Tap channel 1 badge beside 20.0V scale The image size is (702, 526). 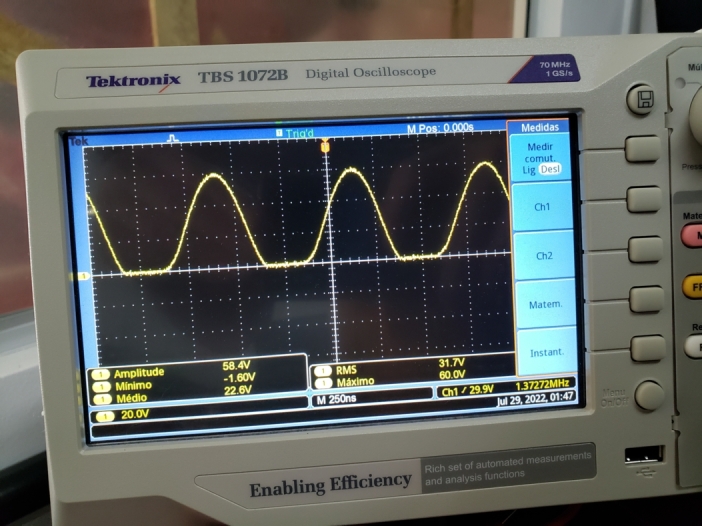coord(106,417)
